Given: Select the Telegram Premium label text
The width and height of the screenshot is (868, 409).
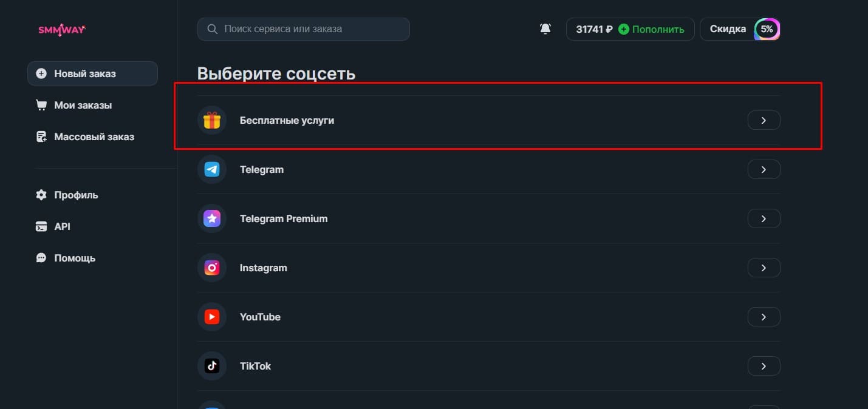Looking at the screenshot, I should (284, 218).
